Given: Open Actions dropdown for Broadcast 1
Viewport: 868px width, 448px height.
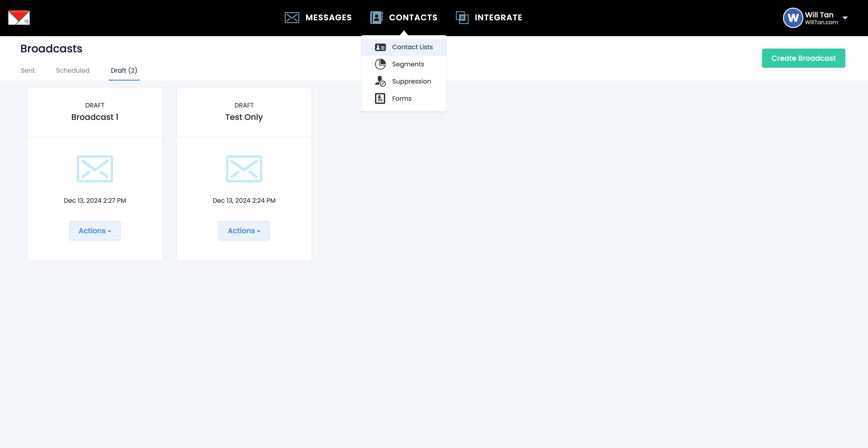Looking at the screenshot, I should [95, 231].
